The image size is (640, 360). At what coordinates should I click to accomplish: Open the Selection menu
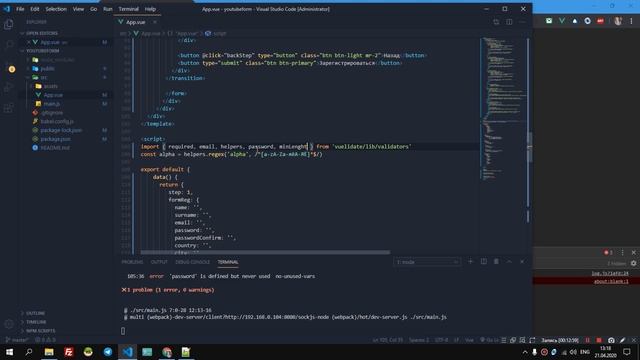(56, 9)
